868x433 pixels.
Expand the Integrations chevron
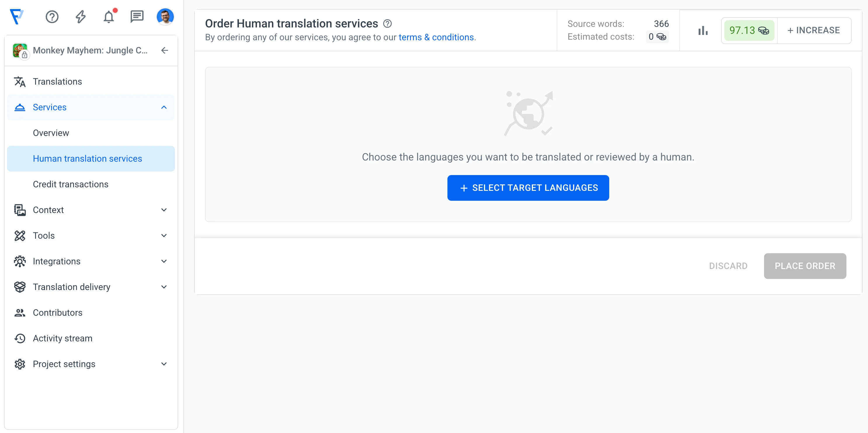point(164,261)
